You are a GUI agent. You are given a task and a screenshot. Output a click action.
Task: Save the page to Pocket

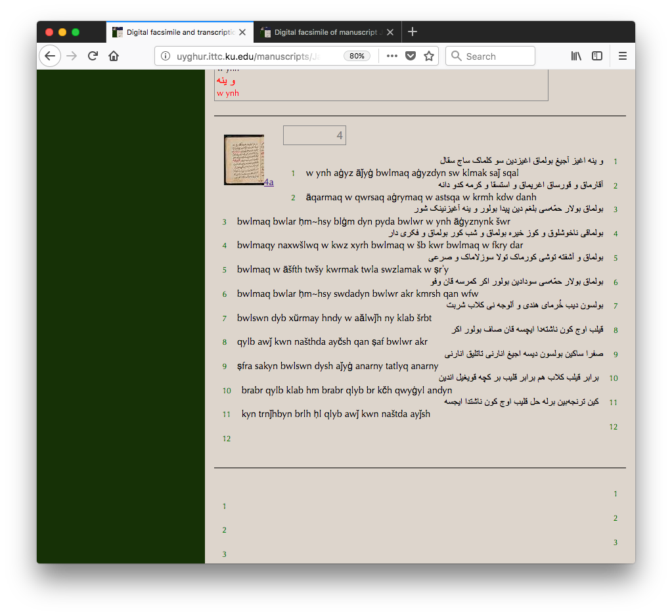411,56
